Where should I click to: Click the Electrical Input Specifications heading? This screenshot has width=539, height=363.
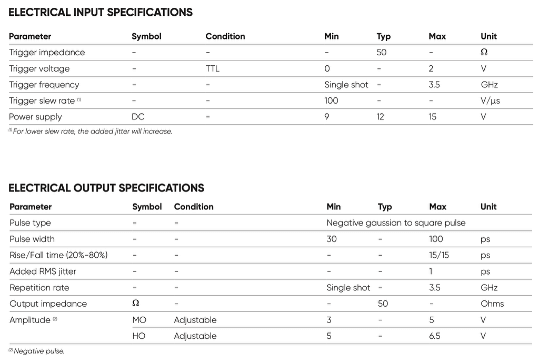click(x=100, y=12)
